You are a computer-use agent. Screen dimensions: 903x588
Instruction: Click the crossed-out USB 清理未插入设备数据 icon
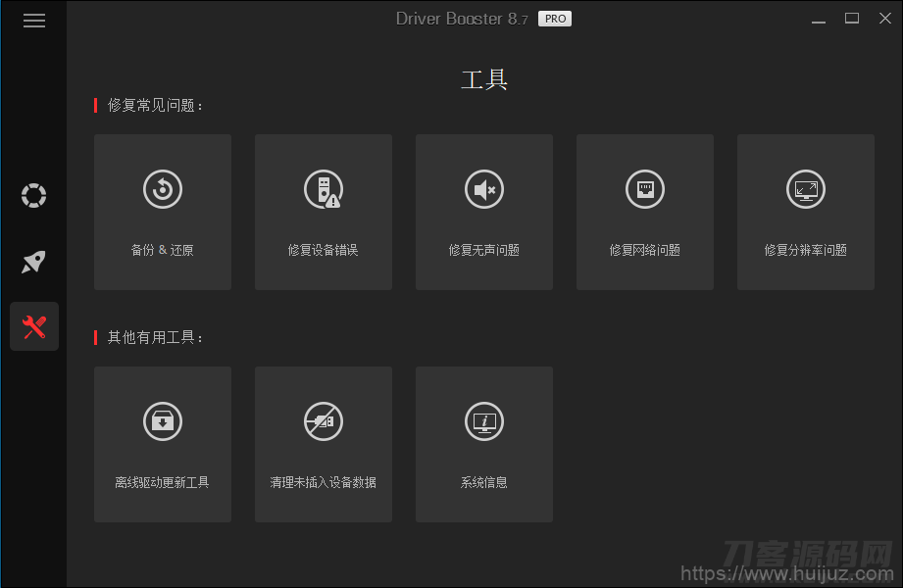pos(324,421)
